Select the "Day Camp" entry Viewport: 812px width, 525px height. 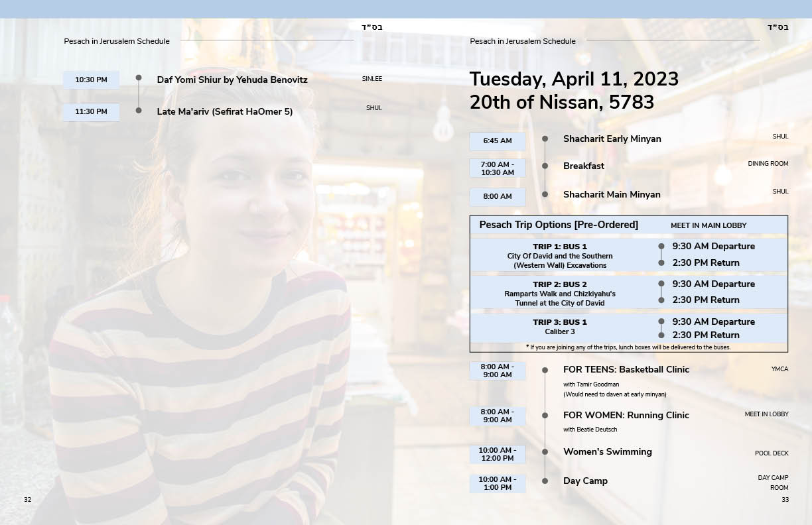585,481
